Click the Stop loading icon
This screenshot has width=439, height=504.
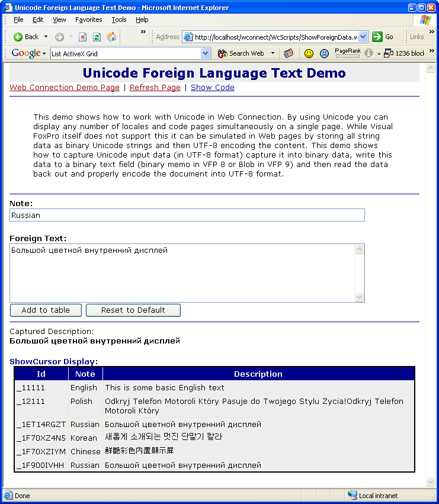click(82, 37)
